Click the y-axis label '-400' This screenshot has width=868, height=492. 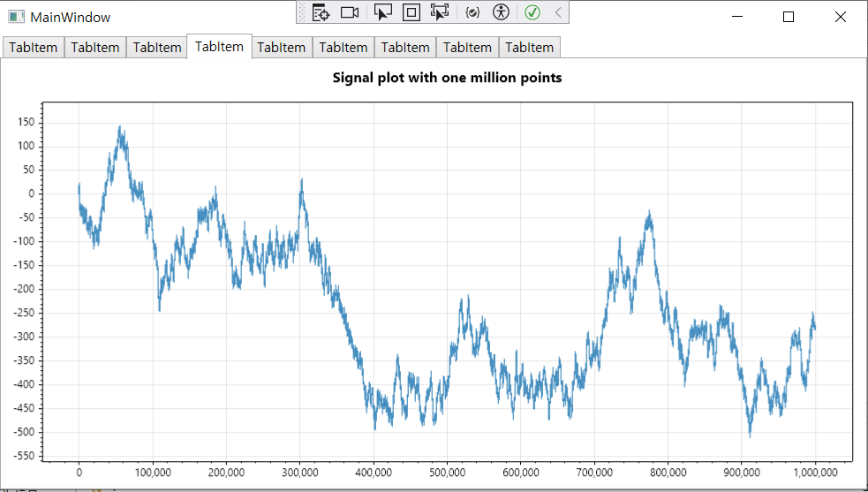tap(25, 384)
